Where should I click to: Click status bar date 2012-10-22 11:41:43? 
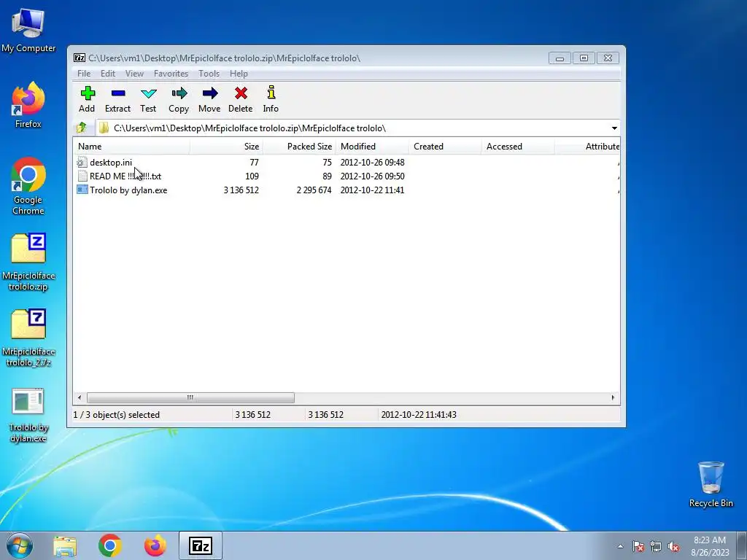pos(419,415)
